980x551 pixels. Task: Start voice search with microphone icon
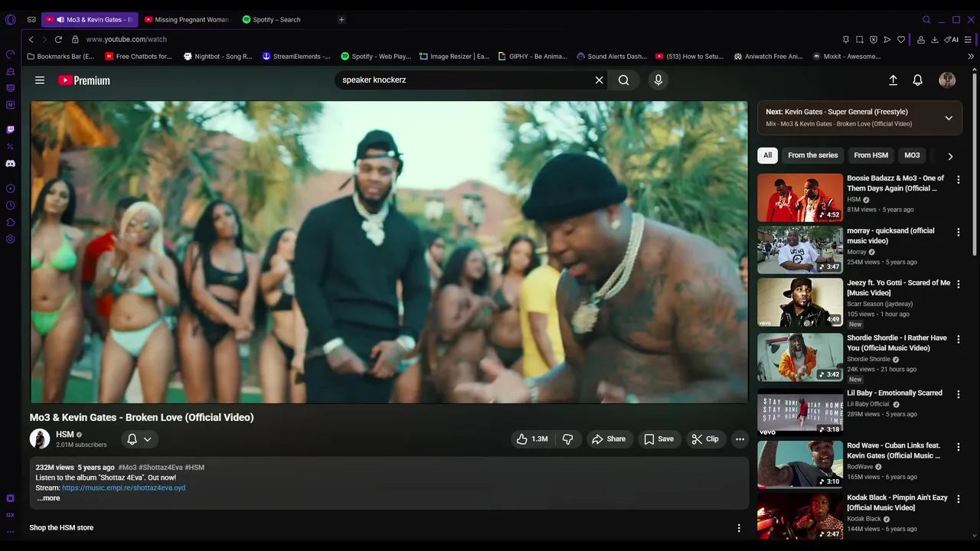[658, 80]
